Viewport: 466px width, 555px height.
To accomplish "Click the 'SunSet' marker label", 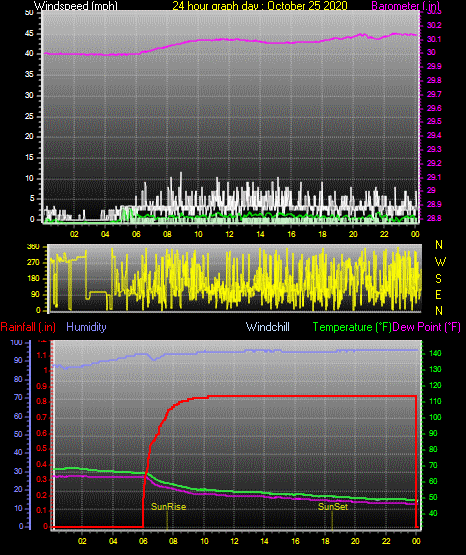I will (x=333, y=507).
